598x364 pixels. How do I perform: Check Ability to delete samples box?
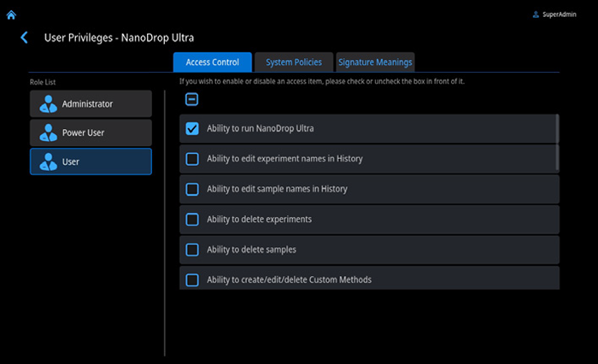coord(192,250)
